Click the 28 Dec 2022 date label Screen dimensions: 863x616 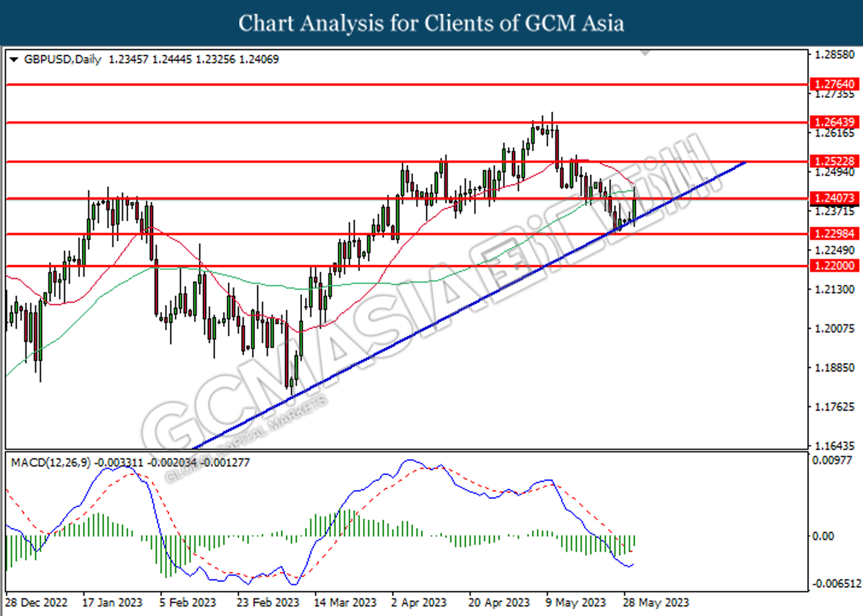point(36,602)
